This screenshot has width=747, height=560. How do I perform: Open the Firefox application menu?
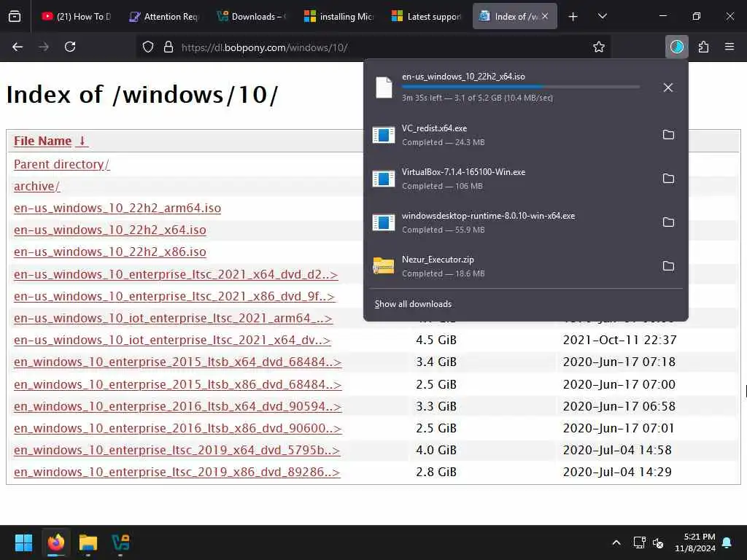coord(729,47)
